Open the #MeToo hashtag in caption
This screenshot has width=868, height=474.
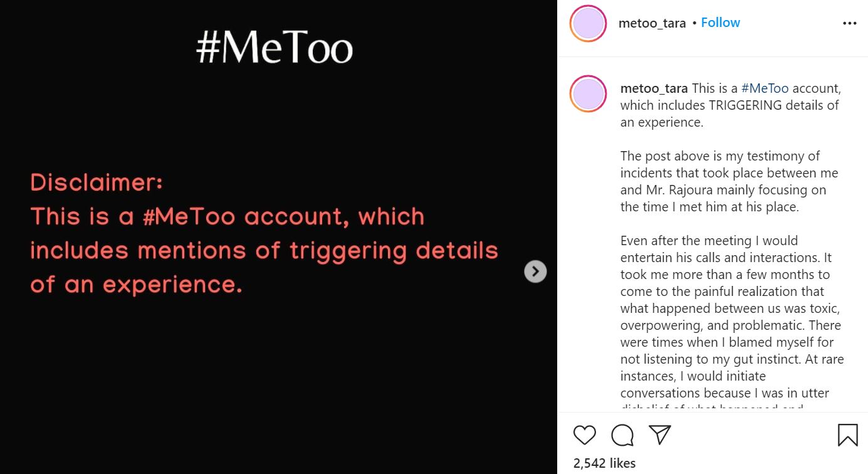click(765, 88)
